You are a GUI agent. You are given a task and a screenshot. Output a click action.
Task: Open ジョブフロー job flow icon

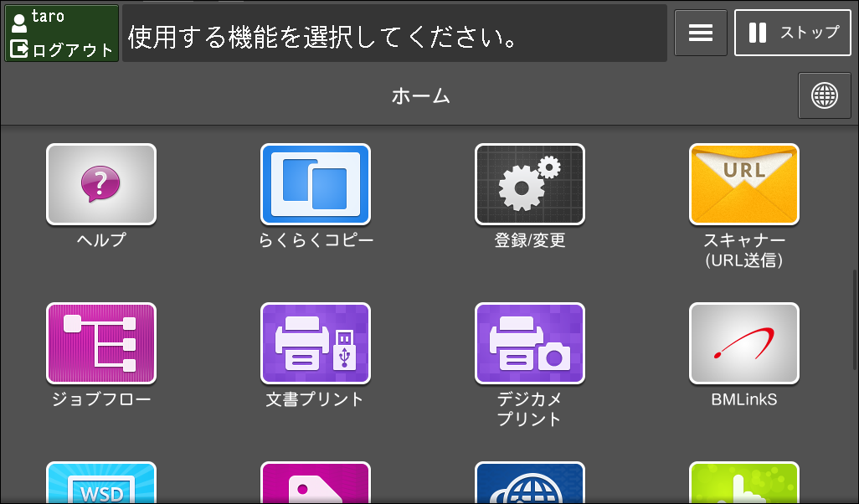(101, 343)
